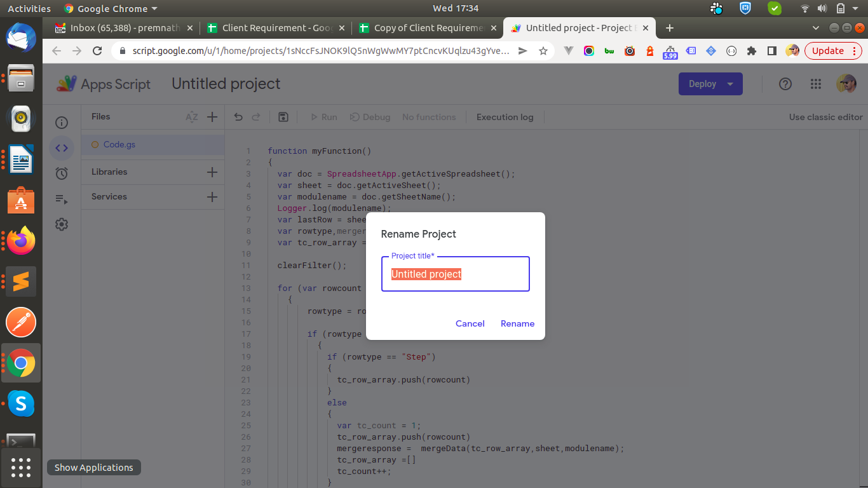Open the Execution log
This screenshot has width=868, height=488.
pos(505,117)
